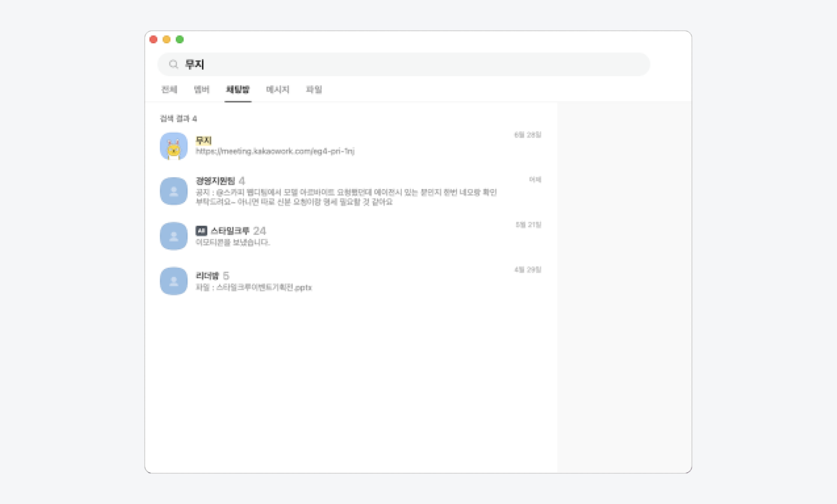The width and height of the screenshot is (837, 504).
Task: Click the 스타일크루 chat room avatar
Action: click(x=173, y=236)
